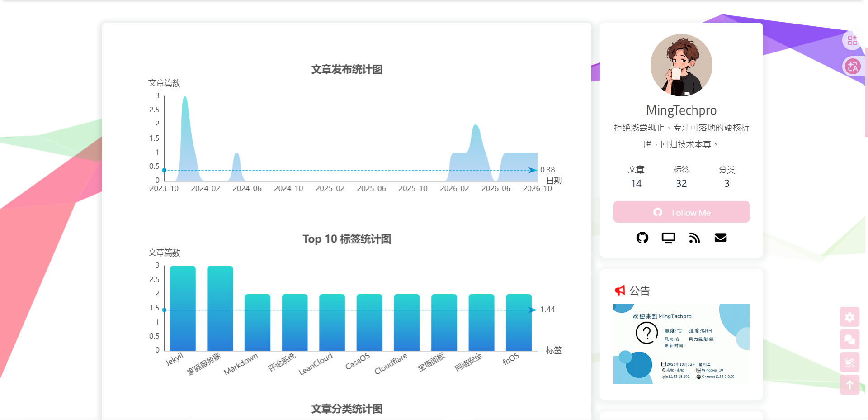Open the widgets grid icon at top right
The image size is (868, 420).
point(852,40)
